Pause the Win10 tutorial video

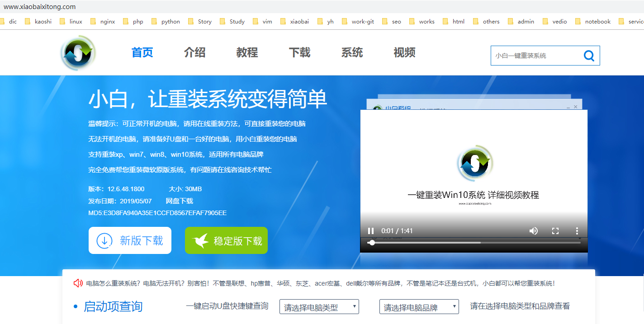point(370,230)
